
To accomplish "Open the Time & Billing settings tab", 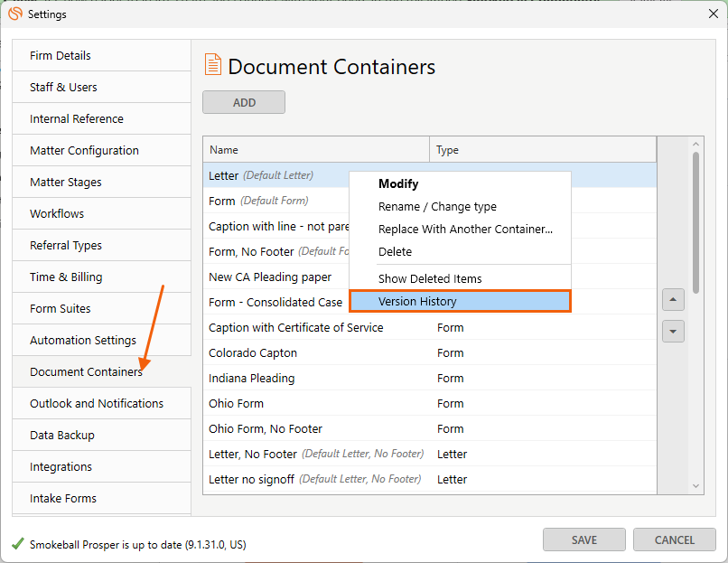I will tap(102, 277).
